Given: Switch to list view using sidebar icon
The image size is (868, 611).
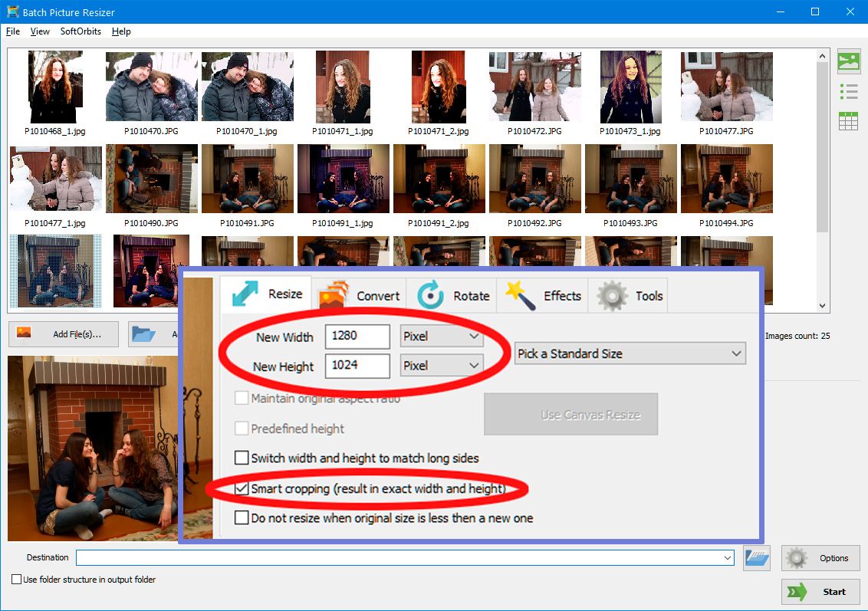Looking at the screenshot, I should click(x=848, y=90).
